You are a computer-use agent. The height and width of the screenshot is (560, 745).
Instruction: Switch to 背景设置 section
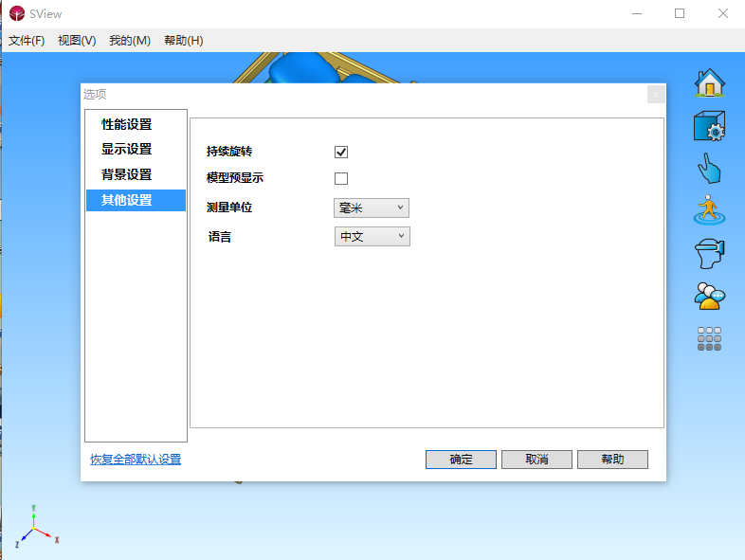[136, 174]
